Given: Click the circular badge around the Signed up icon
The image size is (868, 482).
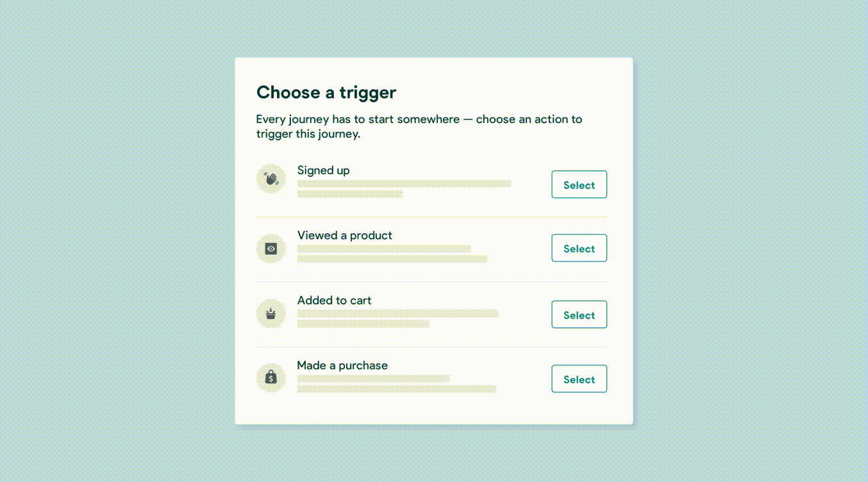Looking at the screenshot, I should pos(271,178).
